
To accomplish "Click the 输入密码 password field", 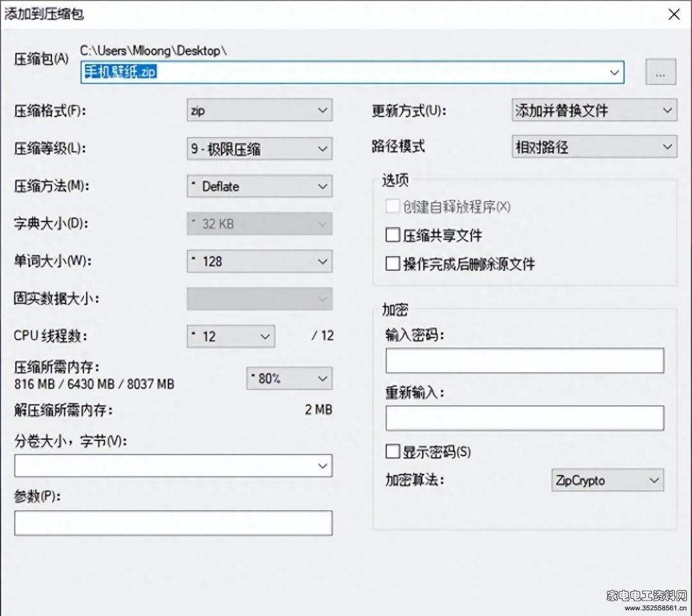I will coord(524,361).
